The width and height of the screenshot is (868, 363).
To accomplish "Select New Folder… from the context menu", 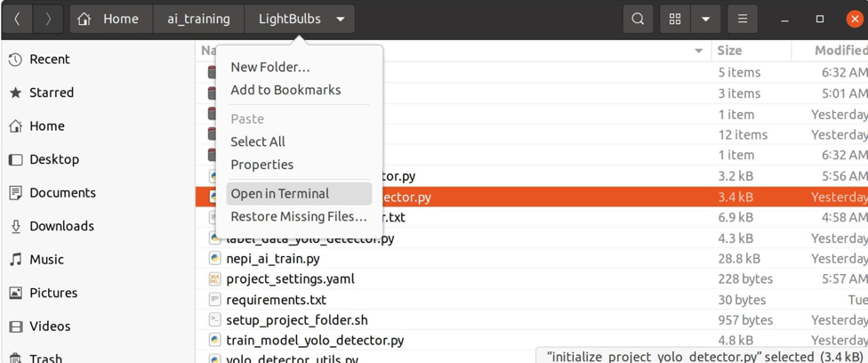I will (270, 68).
